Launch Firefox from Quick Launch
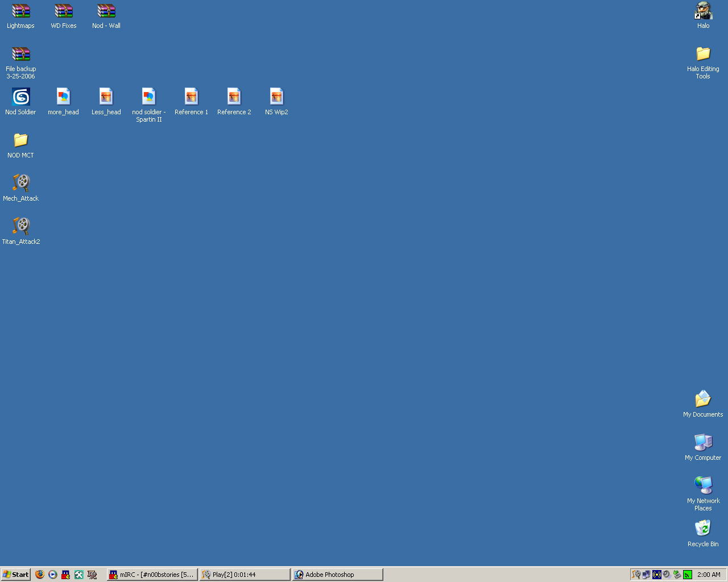728x582 pixels. pyautogui.click(x=40, y=575)
